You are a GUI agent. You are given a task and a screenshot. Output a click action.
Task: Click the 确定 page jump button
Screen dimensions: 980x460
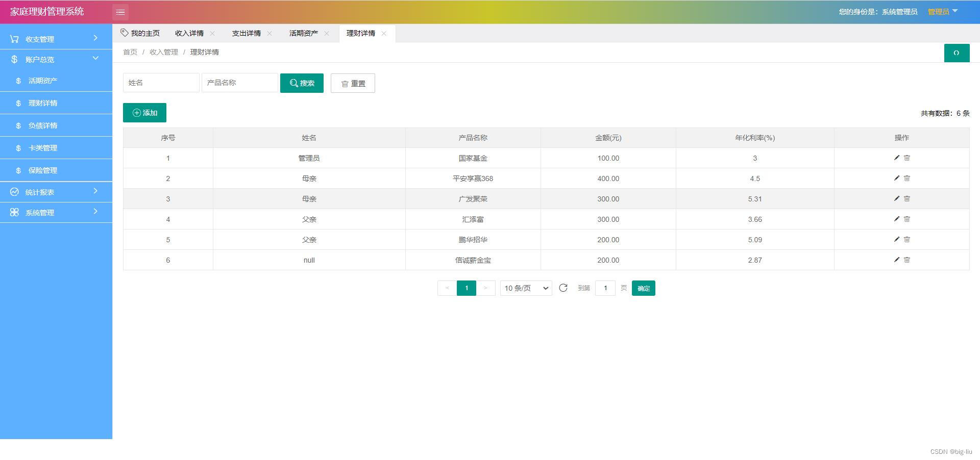644,288
